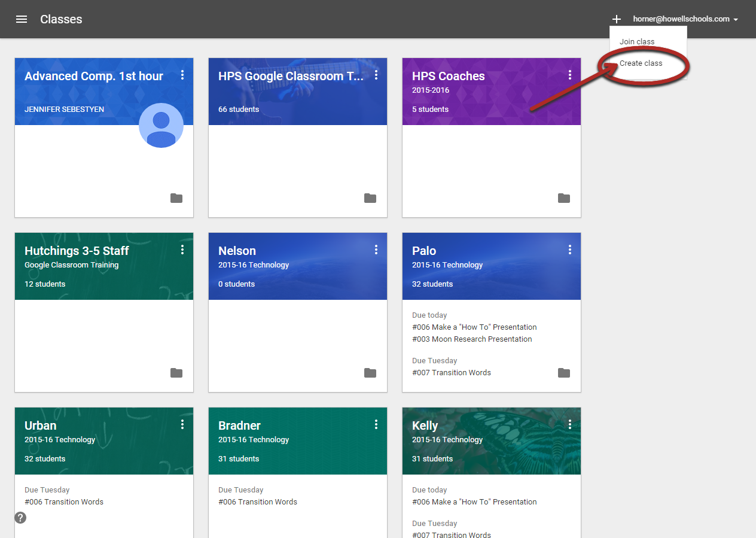Open the Hutchings 3-5 Staff Drive folder
This screenshot has width=756, height=538.
click(x=176, y=373)
